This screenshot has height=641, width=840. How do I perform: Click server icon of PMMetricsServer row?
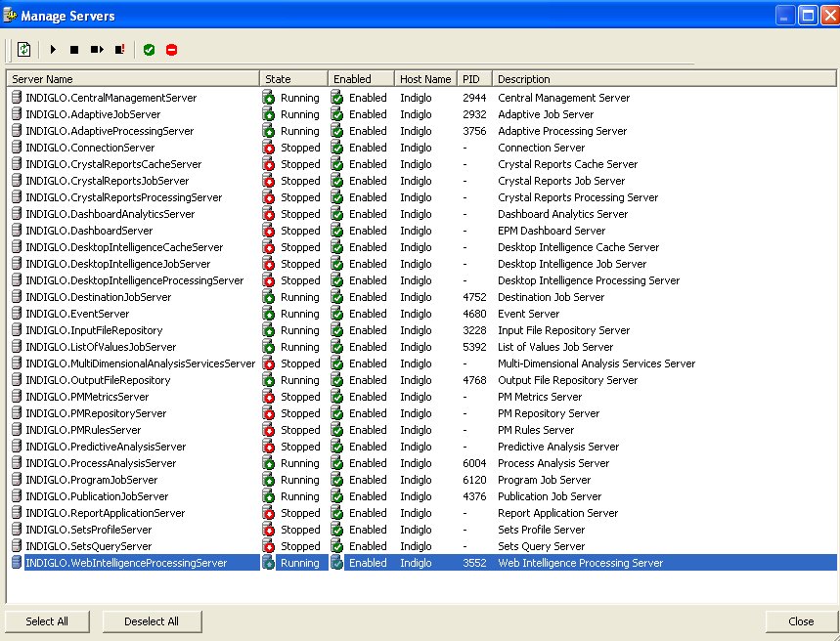click(17, 396)
